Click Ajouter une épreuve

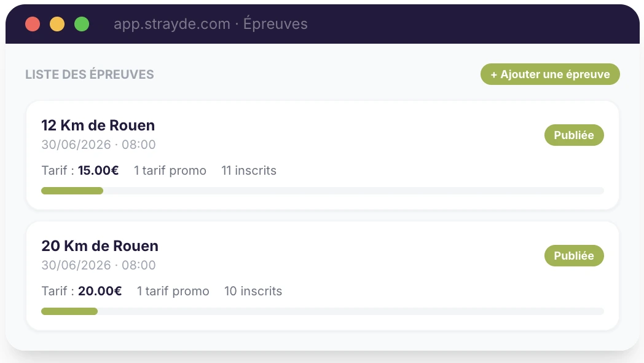[550, 74]
